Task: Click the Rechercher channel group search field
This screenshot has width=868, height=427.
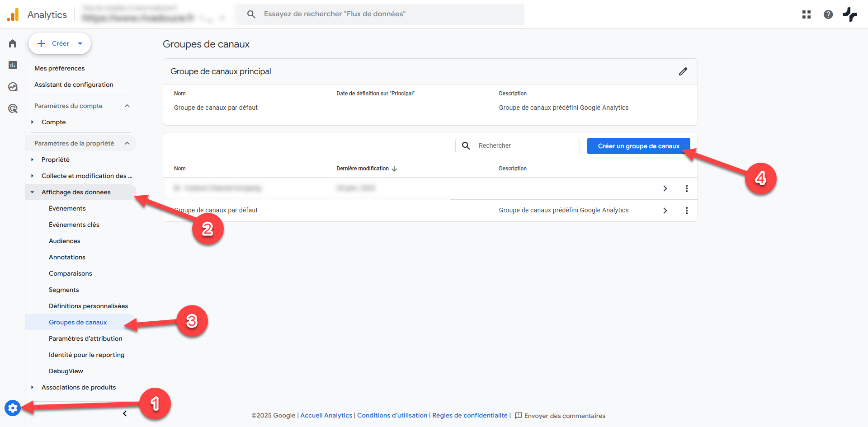Action: (524, 145)
